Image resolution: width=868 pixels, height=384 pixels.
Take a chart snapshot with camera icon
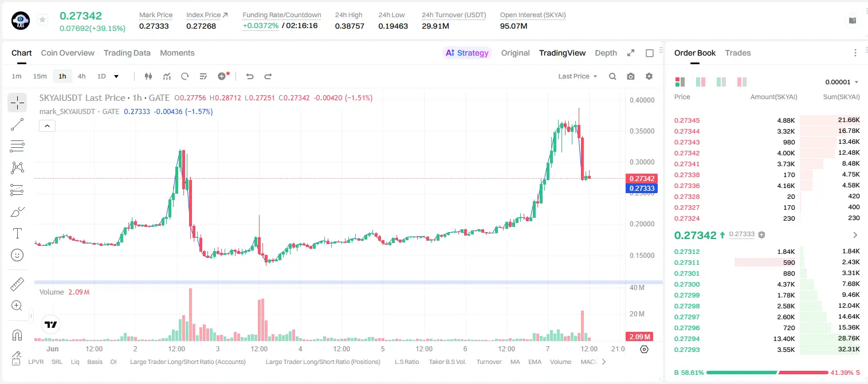click(631, 76)
